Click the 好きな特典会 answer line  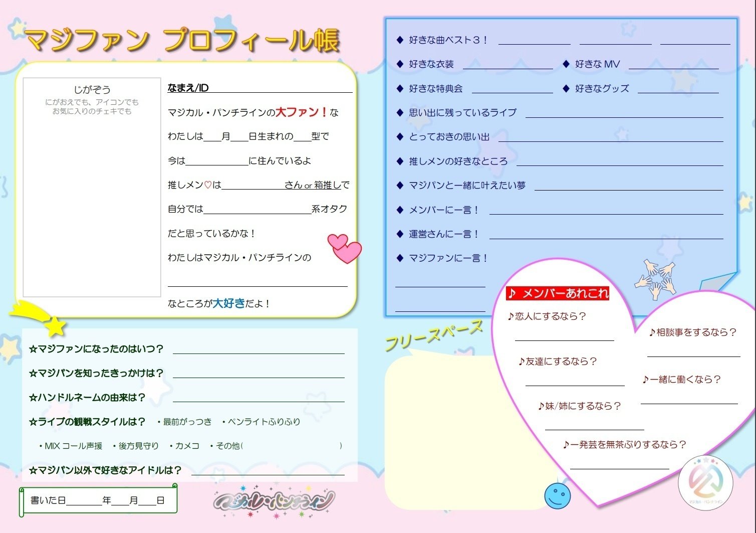513,89
